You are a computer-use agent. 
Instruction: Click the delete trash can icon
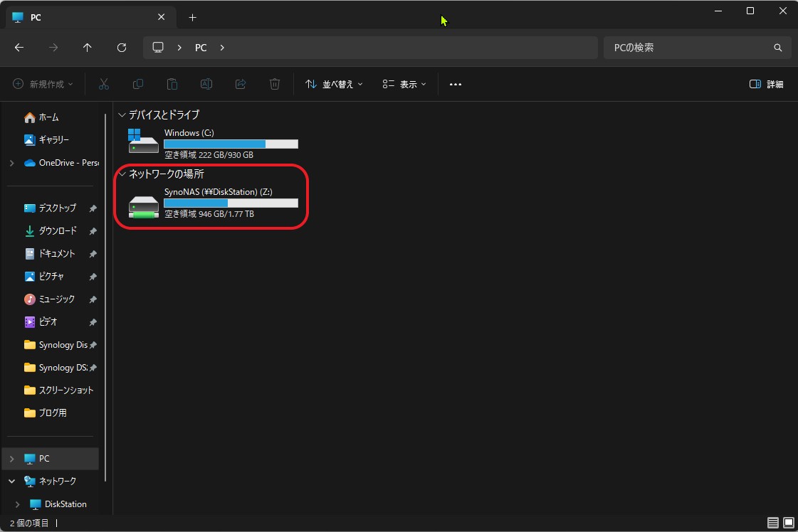tap(275, 84)
